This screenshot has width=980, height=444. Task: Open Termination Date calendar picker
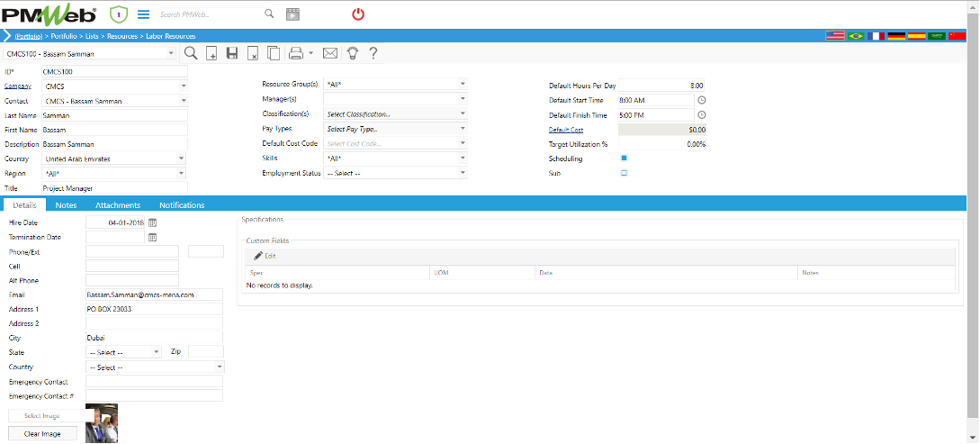click(x=152, y=237)
